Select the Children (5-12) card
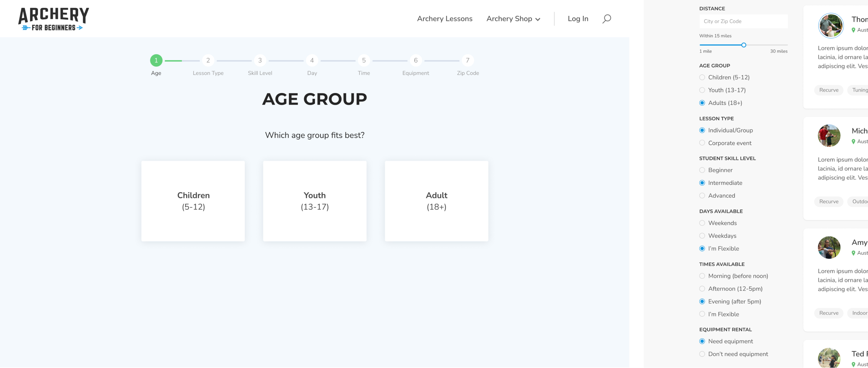This screenshot has height=368, width=868. [193, 201]
